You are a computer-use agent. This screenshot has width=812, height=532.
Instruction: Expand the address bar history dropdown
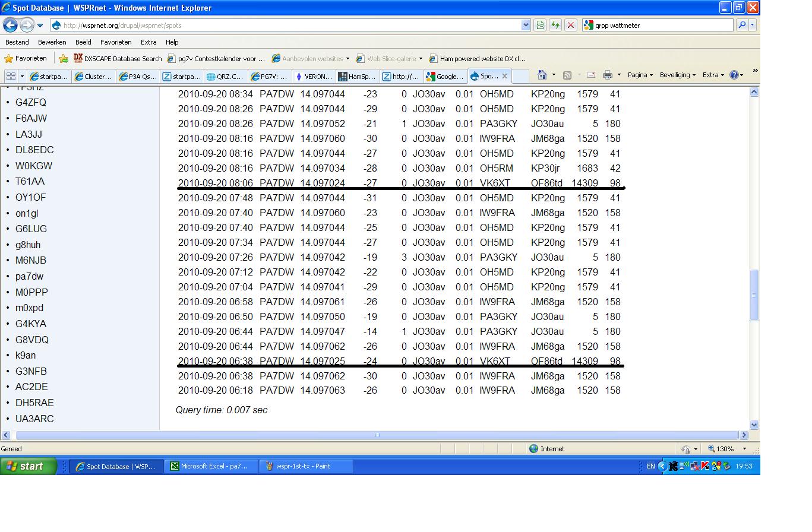[x=526, y=25]
